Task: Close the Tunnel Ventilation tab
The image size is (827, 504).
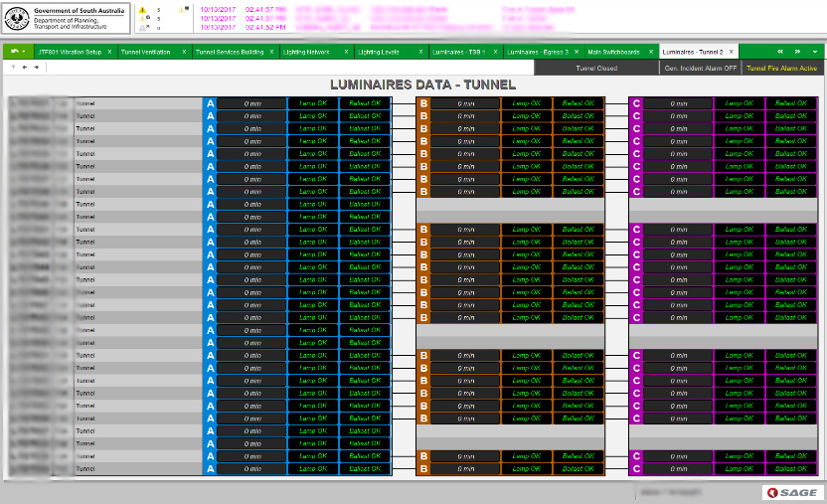Action: coord(184,52)
